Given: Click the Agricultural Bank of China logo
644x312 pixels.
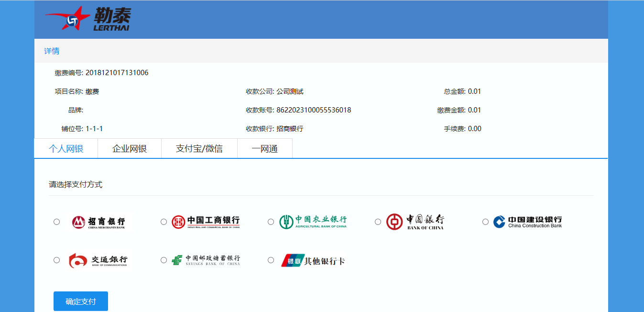Looking at the screenshot, I should click(x=313, y=222).
